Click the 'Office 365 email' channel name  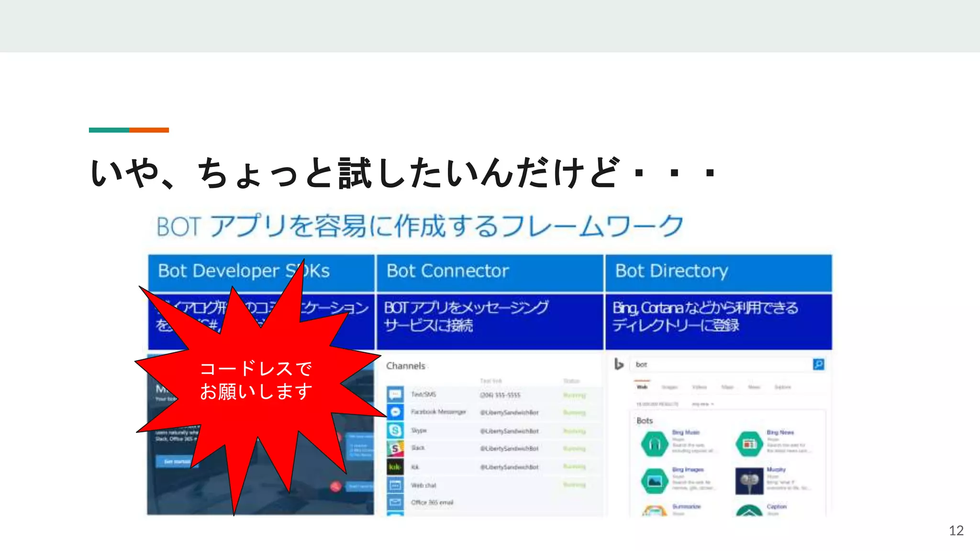pos(432,502)
